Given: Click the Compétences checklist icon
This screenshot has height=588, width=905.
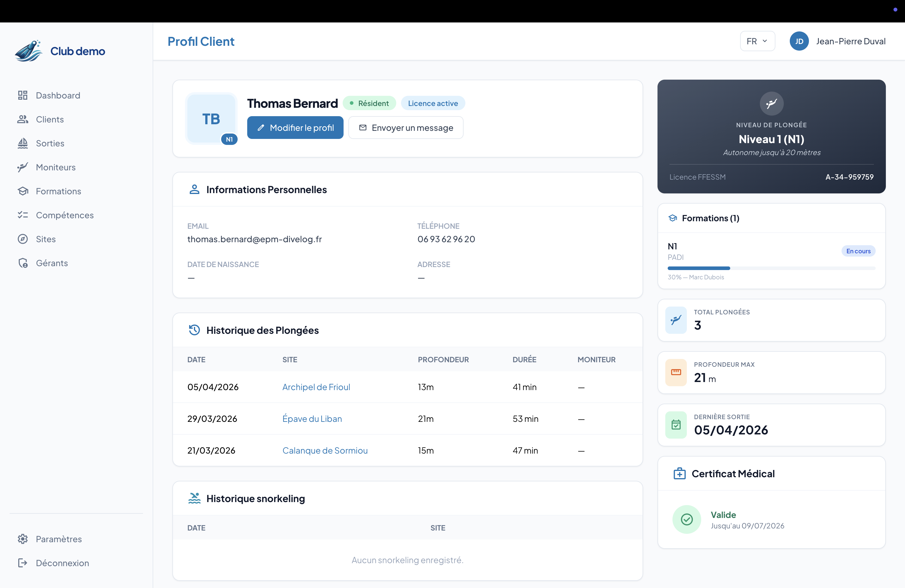Looking at the screenshot, I should [22, 215].
